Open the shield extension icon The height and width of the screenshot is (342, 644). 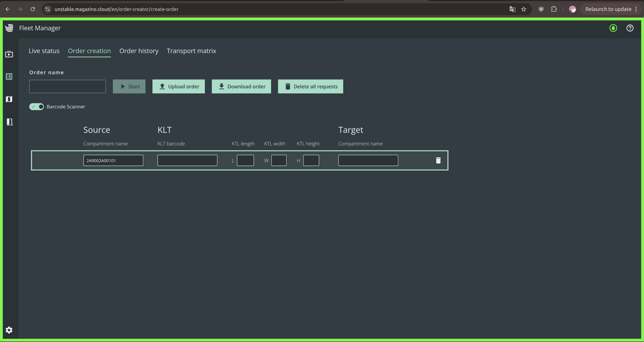point(541,9)
